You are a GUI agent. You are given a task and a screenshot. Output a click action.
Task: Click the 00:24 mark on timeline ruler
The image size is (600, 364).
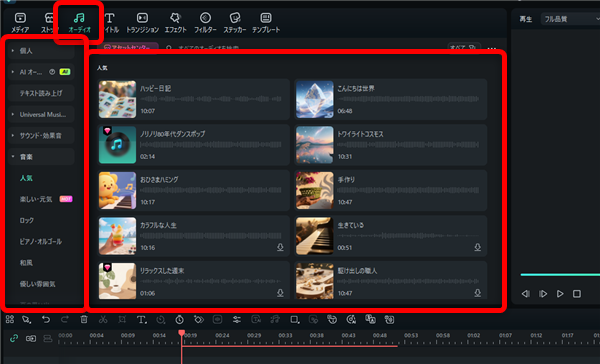222,335
